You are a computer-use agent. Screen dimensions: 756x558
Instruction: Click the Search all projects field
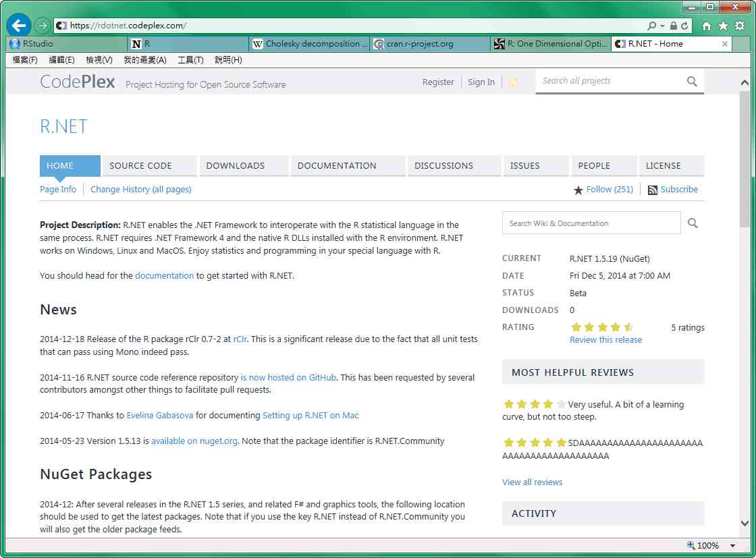(x=610, y=81)
